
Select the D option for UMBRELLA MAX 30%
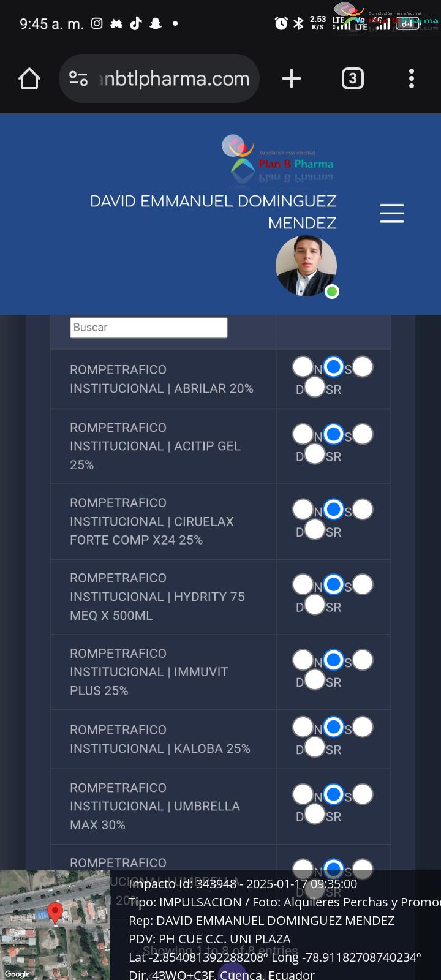[362, 794]
